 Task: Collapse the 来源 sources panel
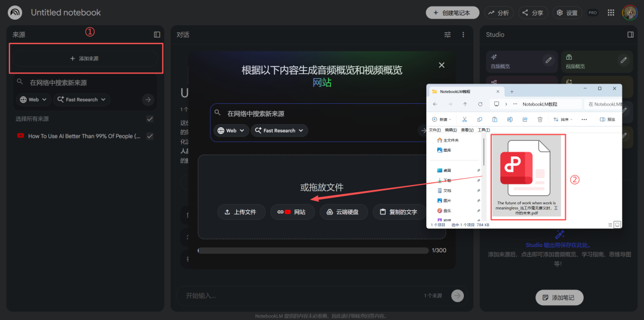click(157, 35)
